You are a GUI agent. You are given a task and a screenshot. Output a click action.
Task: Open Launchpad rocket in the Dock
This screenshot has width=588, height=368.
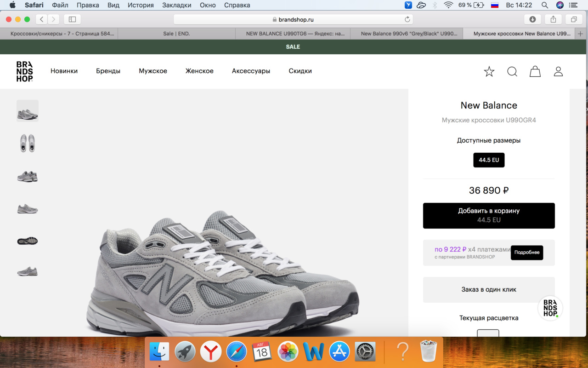click(x=185, y=352)
